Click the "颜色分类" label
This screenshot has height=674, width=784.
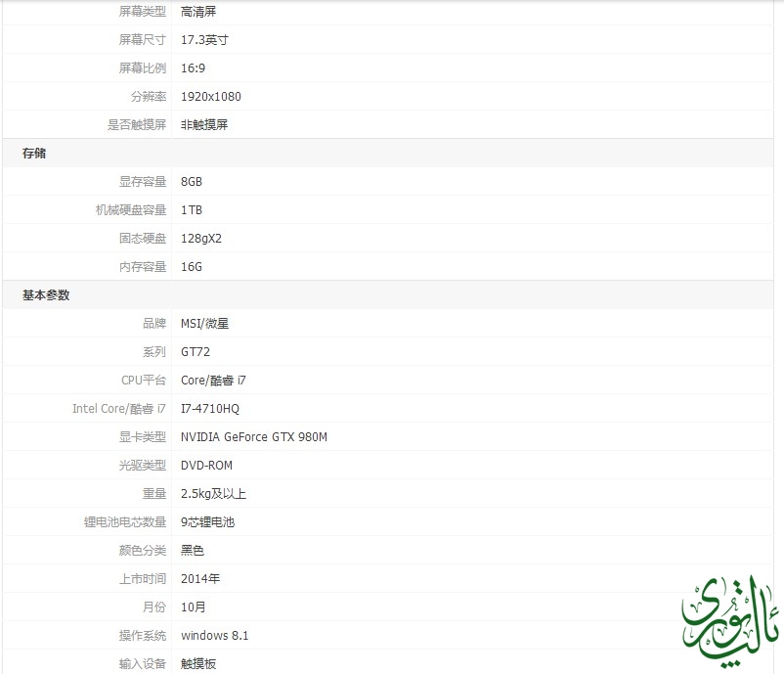(x=143, y=551)
